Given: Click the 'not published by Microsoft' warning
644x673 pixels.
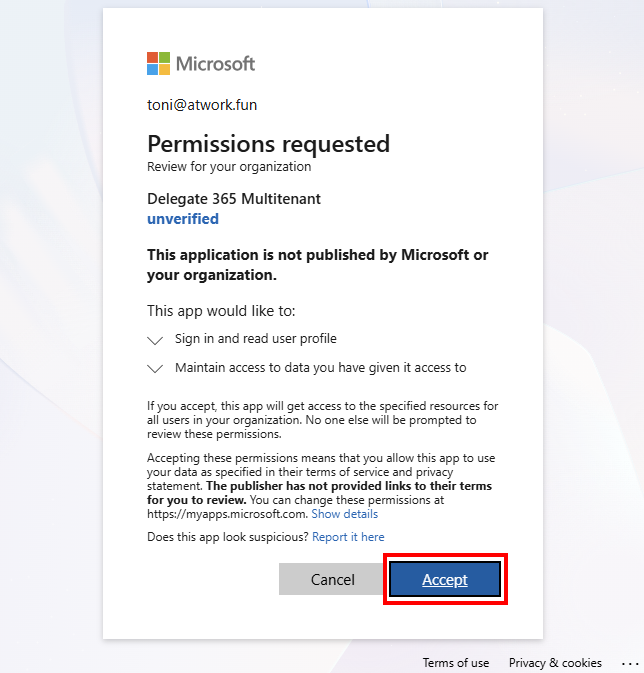Looking at the screenshot, I should pos(317,264).
